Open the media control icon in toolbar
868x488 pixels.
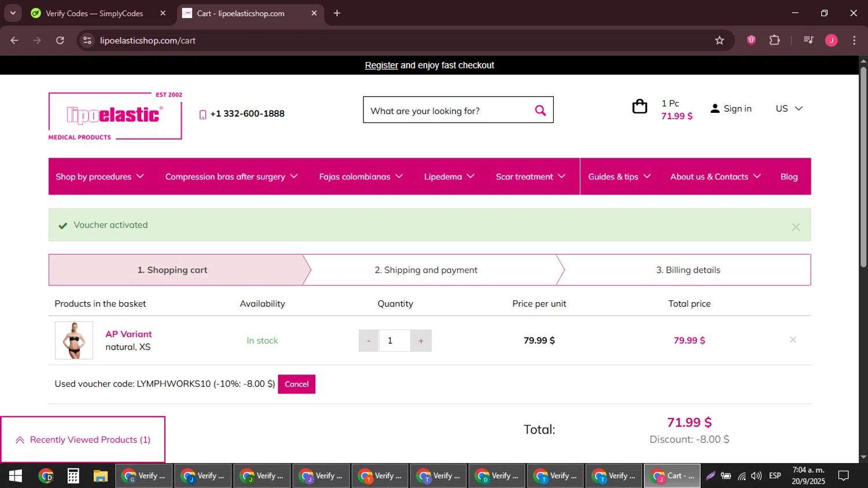808,41
